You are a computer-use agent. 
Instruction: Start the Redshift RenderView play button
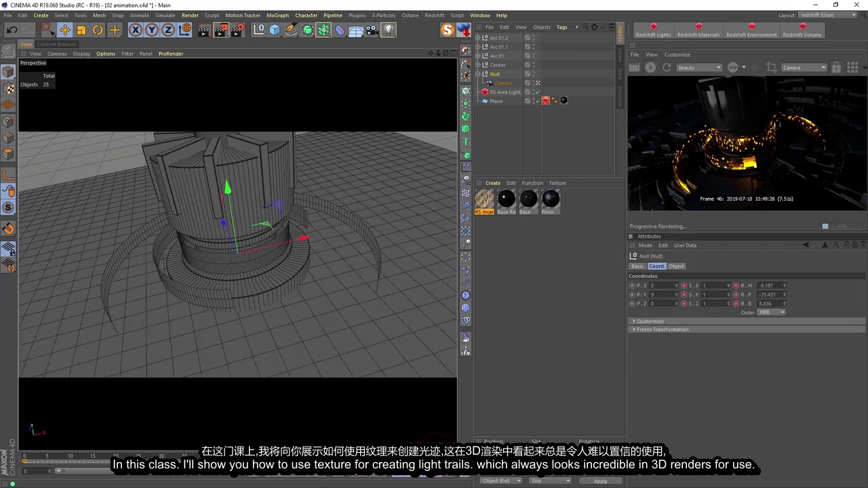coord(650,67)
